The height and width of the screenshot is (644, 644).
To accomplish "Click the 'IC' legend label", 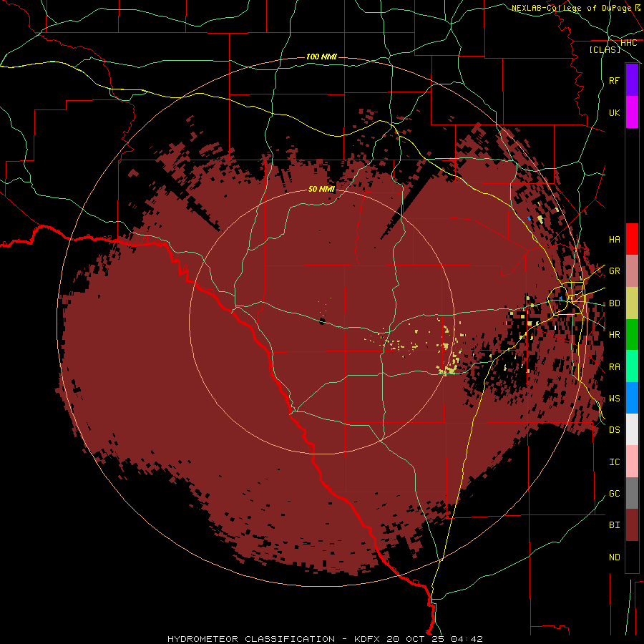I will 614,462.
